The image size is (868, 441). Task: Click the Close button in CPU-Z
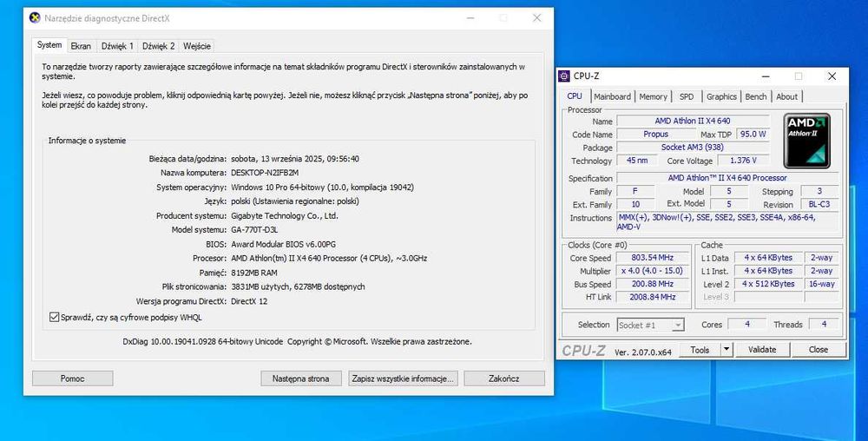(819, 350)
